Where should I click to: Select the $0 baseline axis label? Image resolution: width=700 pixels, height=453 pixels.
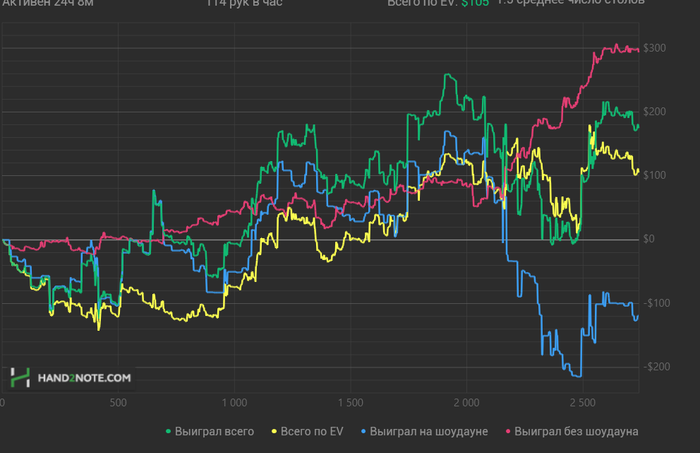(649, 239)
